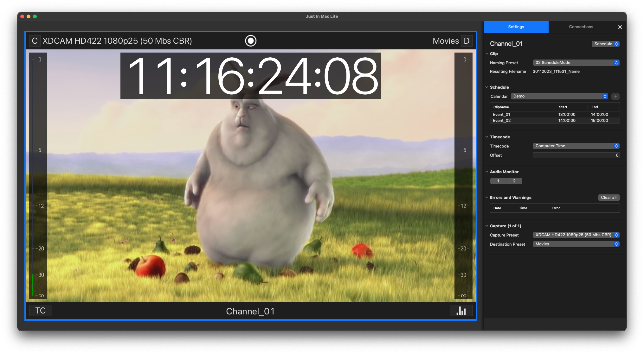Toggle the TC timecode overlay button
Screen dimensions: 644x354
[x=41, y=311]
